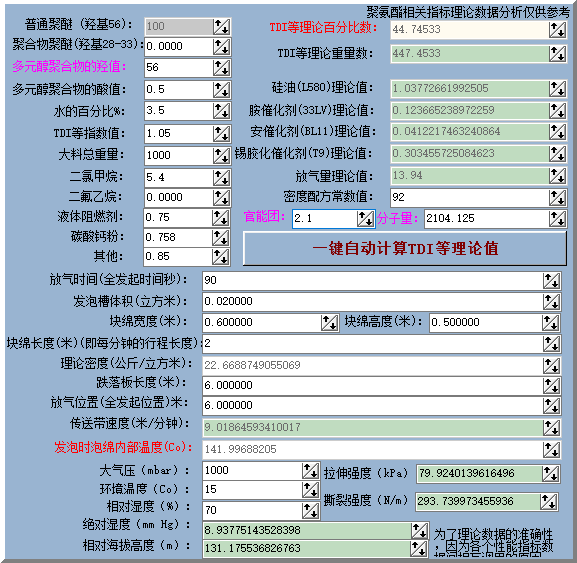Click stepper icon for 二氟乙烷
Screen dimensions: 577x563
click(x=222, y=197)
